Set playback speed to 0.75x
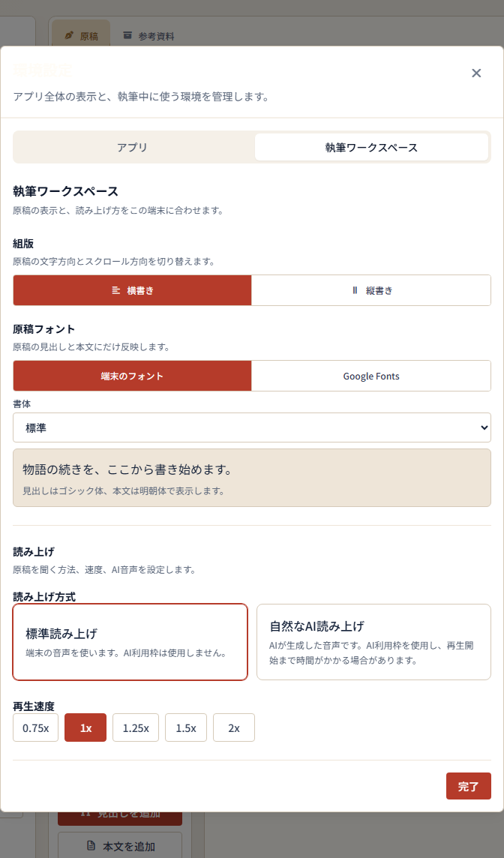This screenshot has width=504, height=858. 35,727
